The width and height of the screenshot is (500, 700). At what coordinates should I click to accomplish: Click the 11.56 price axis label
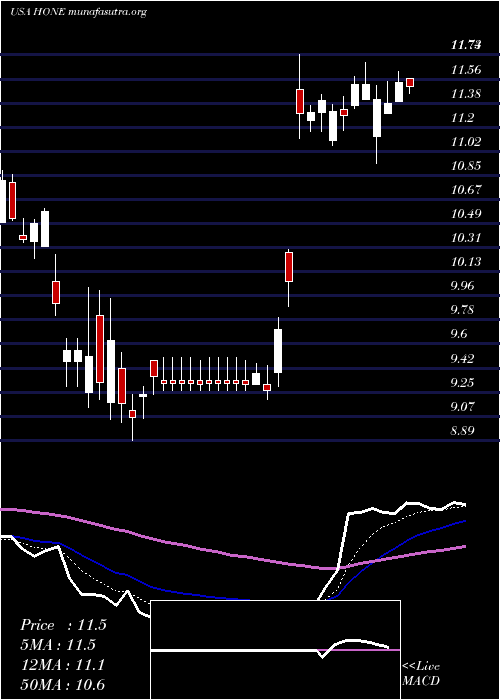[x=466, y=70]
